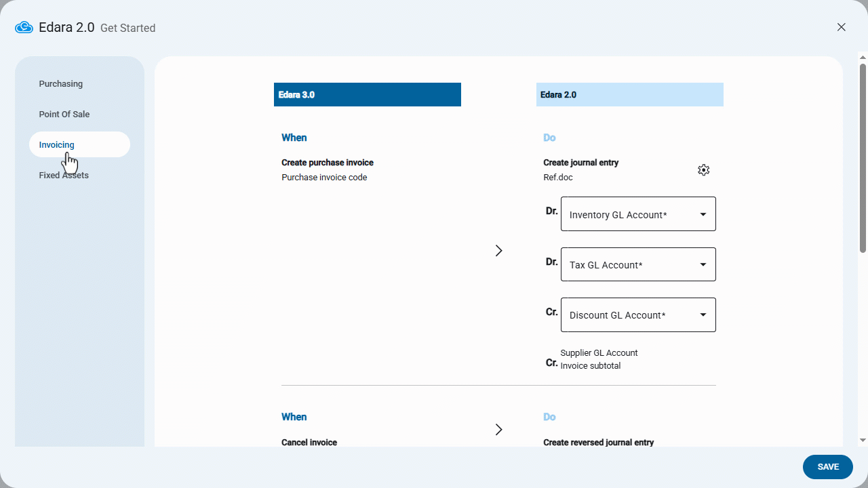
Task: Click 'Create journal entry' text
Action: click(x=581, y=163)
